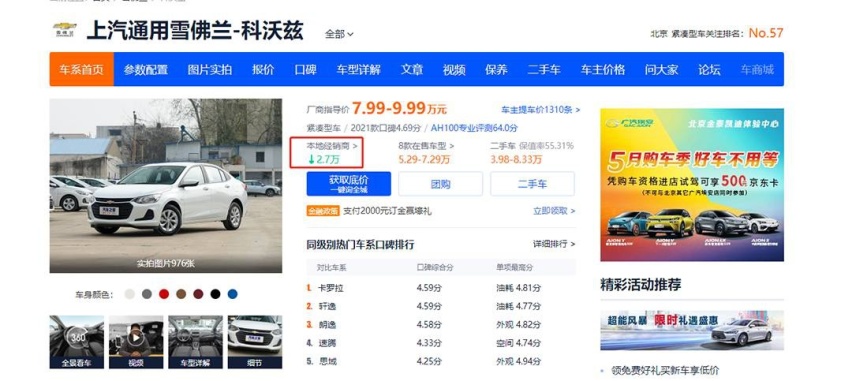Open 车型详解 in navigation bar

click(359, 70)
